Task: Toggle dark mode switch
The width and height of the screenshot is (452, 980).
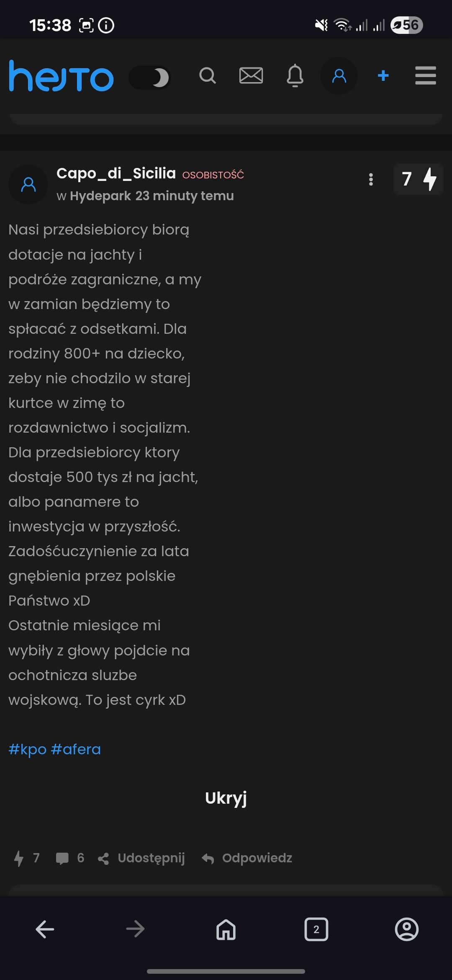Action: click(x=150, y=77)
